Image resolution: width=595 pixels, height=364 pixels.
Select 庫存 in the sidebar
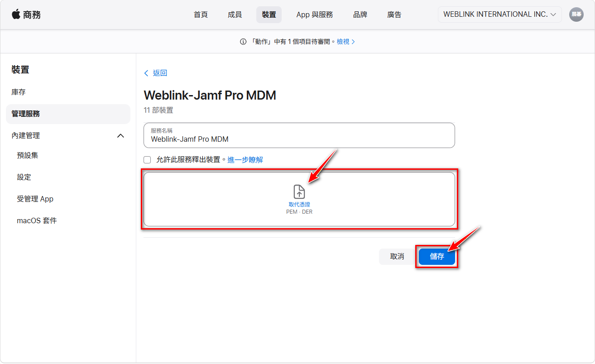19,92
